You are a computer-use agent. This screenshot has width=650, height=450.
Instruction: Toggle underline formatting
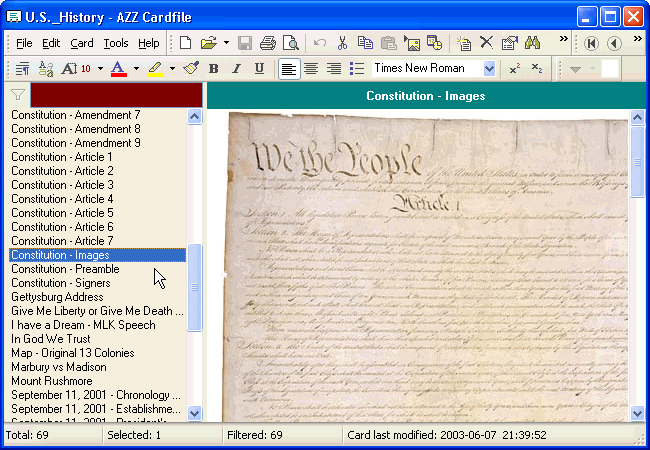pos(259,68)
